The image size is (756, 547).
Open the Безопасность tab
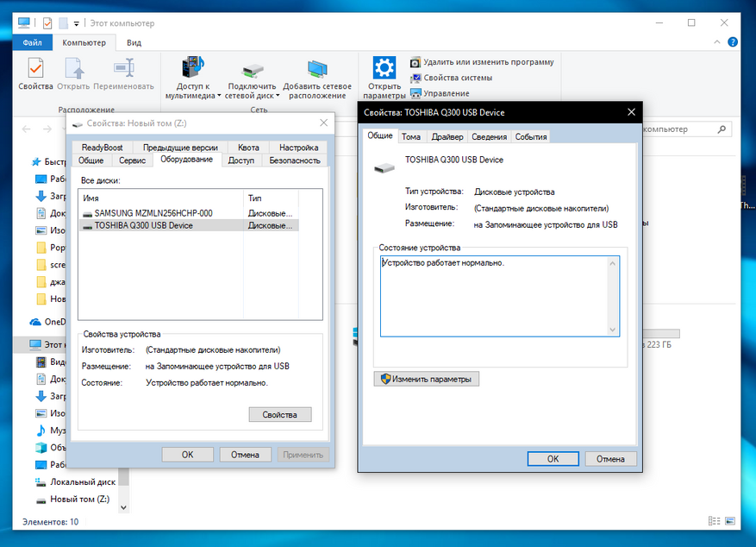295,160
